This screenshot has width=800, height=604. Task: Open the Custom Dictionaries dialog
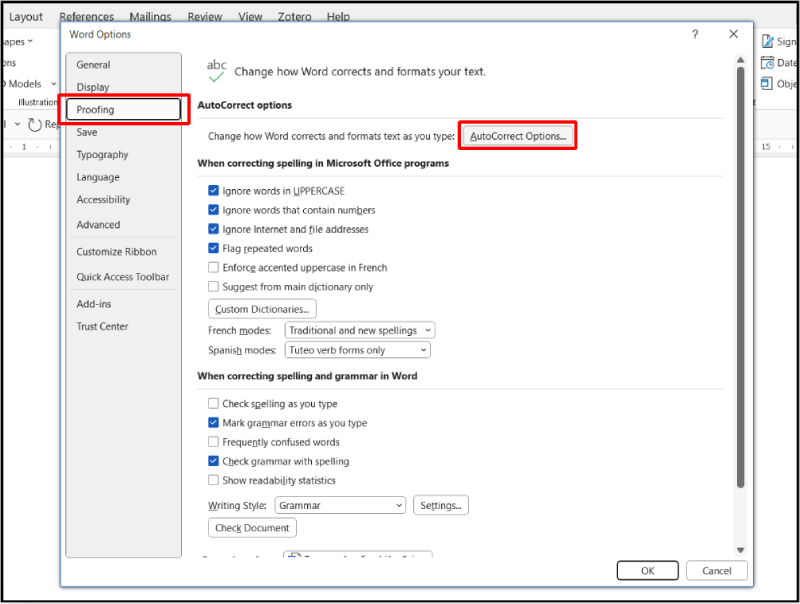tap(261, 308)
